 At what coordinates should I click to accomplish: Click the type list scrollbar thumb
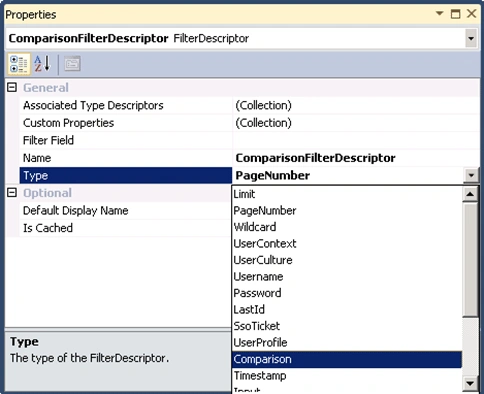[x=470, y=260]
